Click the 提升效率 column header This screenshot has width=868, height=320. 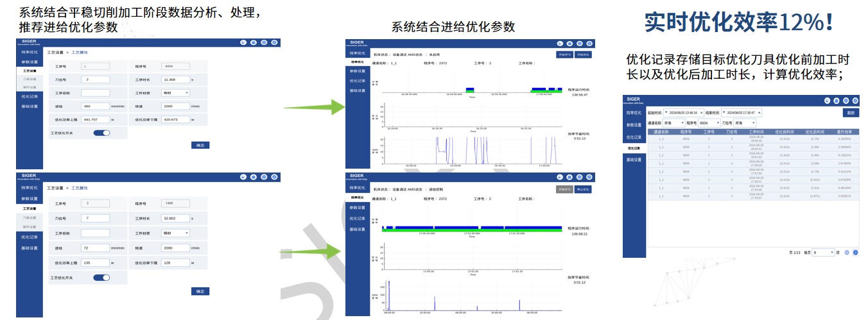(845, 131)
